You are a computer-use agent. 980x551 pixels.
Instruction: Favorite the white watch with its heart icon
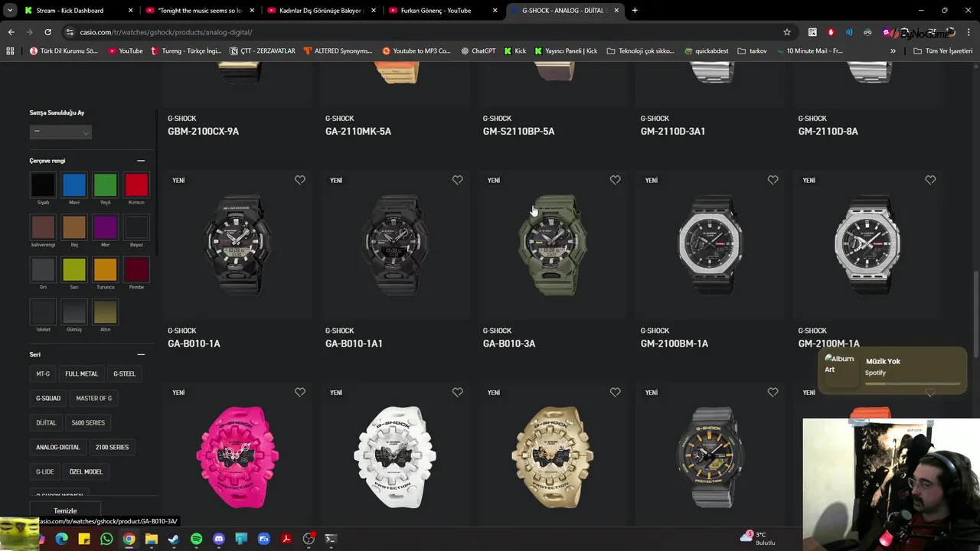pyautogui.click(x=458, y=392)
